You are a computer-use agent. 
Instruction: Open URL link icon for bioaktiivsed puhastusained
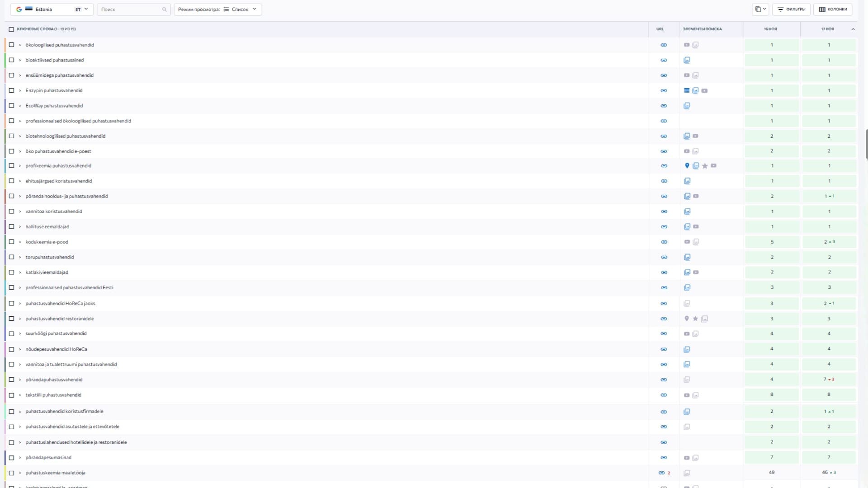click(664, 60)
